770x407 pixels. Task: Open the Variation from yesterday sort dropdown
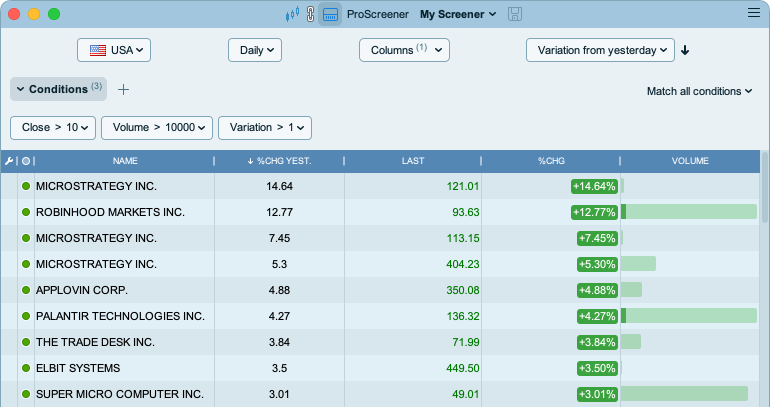tap(600, 50)
